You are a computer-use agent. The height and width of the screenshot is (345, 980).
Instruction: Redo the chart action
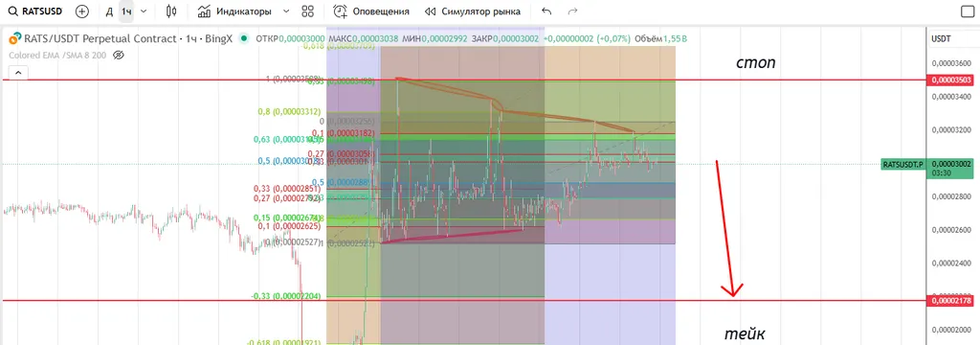(572, 11)
